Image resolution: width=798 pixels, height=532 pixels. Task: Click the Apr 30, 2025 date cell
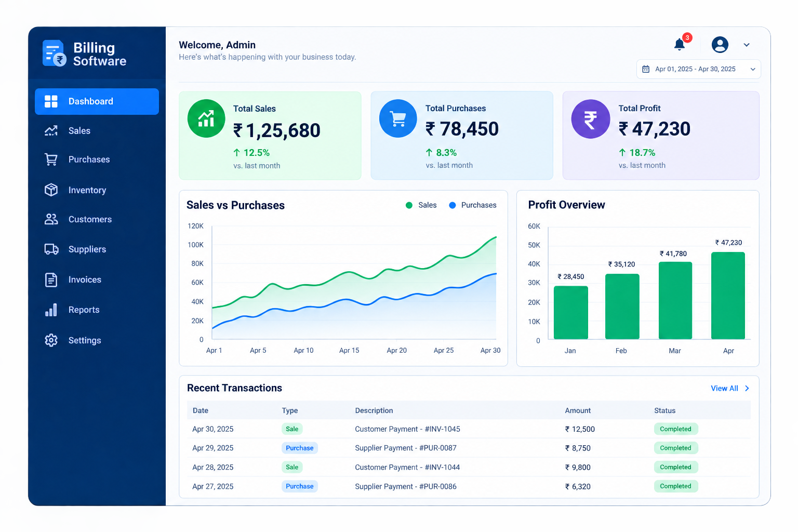(x=213, y=429)
